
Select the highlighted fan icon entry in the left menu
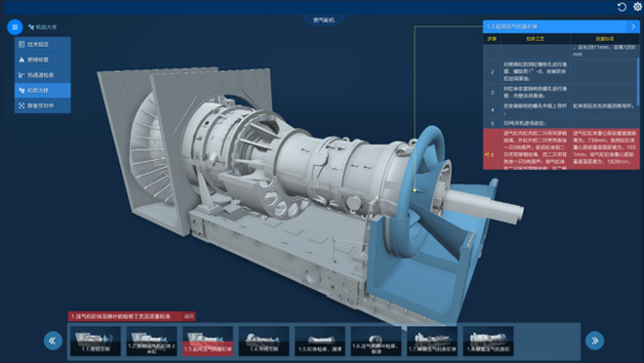(x=43, y=91)
